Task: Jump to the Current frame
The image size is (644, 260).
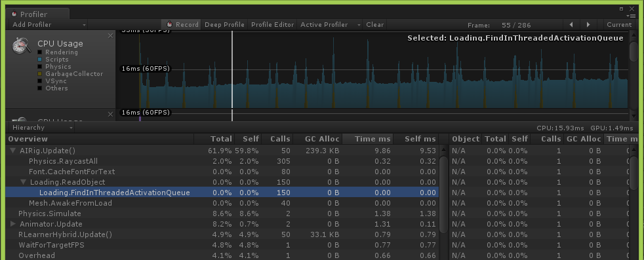Action: point(618,25)
